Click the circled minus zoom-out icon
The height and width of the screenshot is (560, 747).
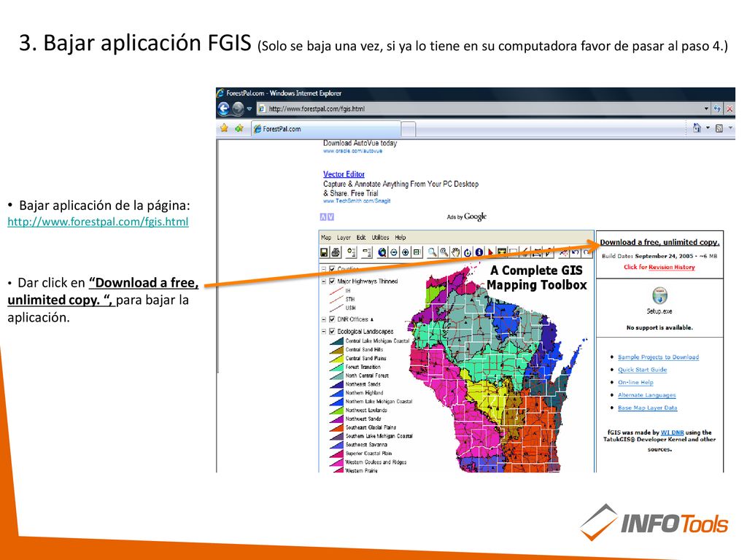394,252
